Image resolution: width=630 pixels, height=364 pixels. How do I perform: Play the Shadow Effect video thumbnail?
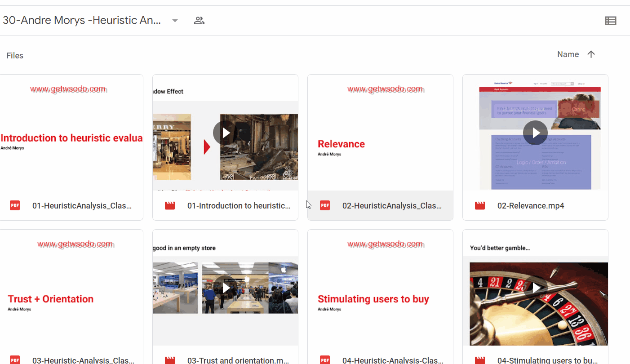pos(225,133)
